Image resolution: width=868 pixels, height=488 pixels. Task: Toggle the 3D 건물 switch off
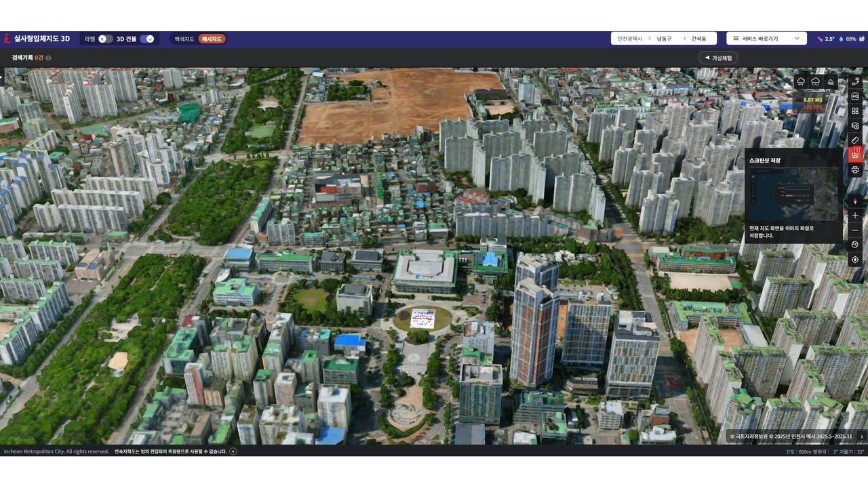click(147, 39)
